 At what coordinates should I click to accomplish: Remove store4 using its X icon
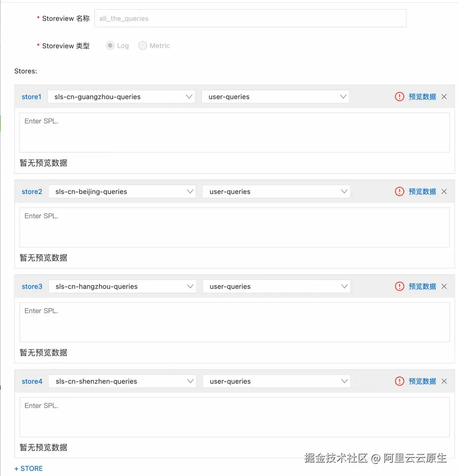coord(444,381)
